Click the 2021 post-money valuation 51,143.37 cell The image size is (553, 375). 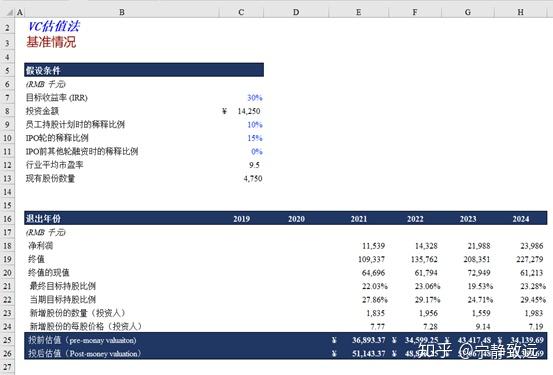(x=358, y=353)
